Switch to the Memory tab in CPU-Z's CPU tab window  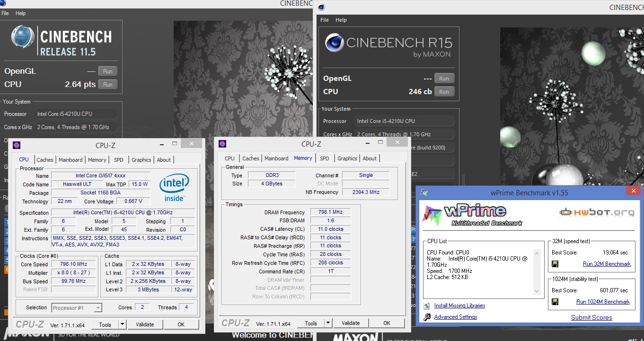(97, 160)
